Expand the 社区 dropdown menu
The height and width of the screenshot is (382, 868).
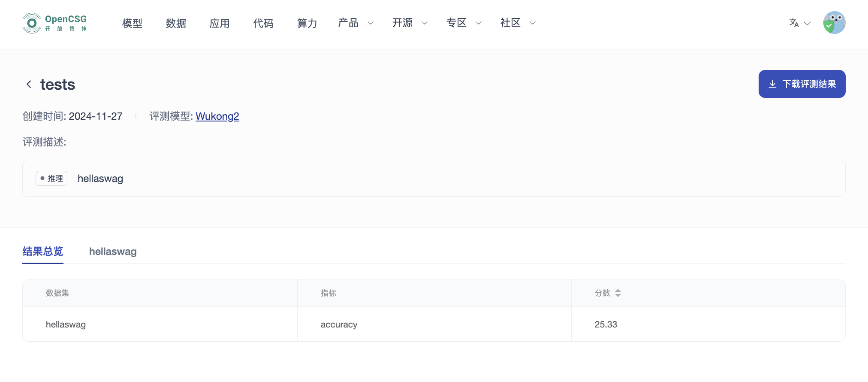coord(518,23)
